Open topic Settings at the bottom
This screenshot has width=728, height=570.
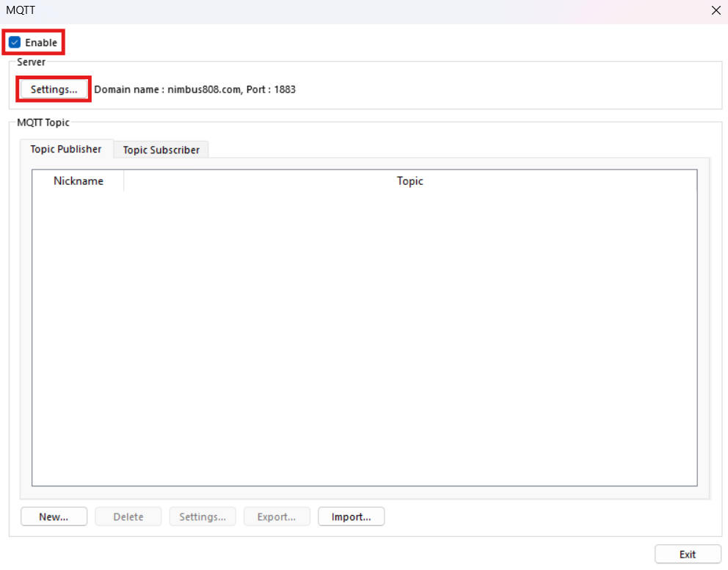203,516
